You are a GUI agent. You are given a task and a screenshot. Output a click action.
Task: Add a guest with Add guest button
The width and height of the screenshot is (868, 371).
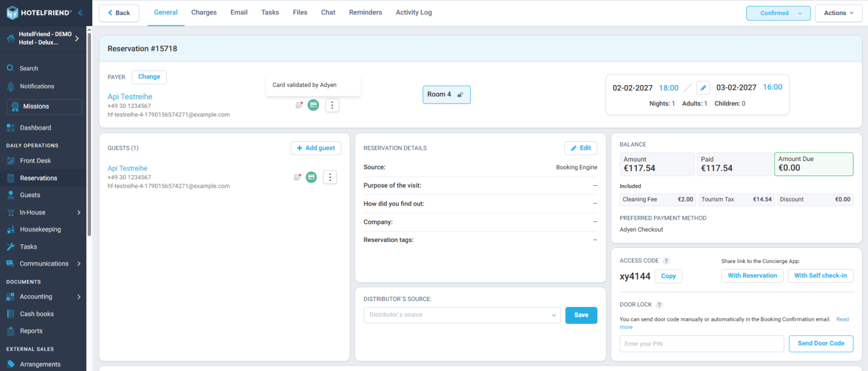coord(316,148)
